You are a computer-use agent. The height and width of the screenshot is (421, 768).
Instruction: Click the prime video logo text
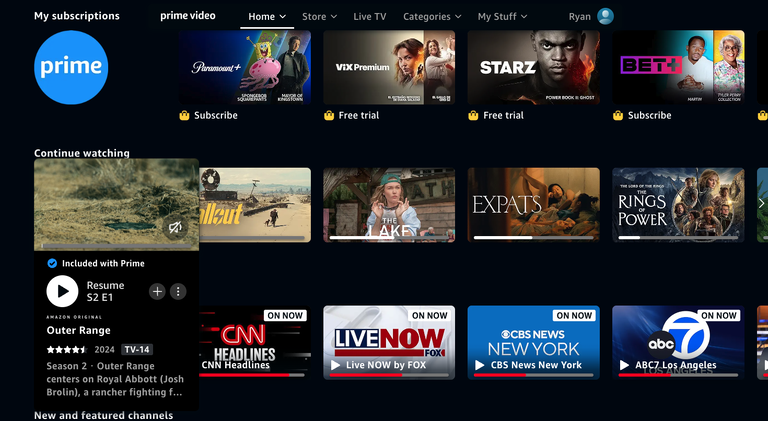(188, 16)
